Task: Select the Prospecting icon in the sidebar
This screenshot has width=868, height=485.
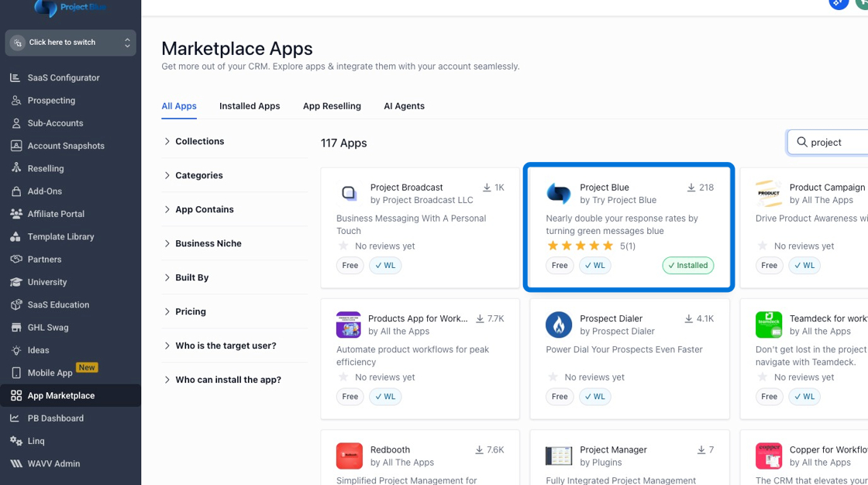Action: (15, 100)
